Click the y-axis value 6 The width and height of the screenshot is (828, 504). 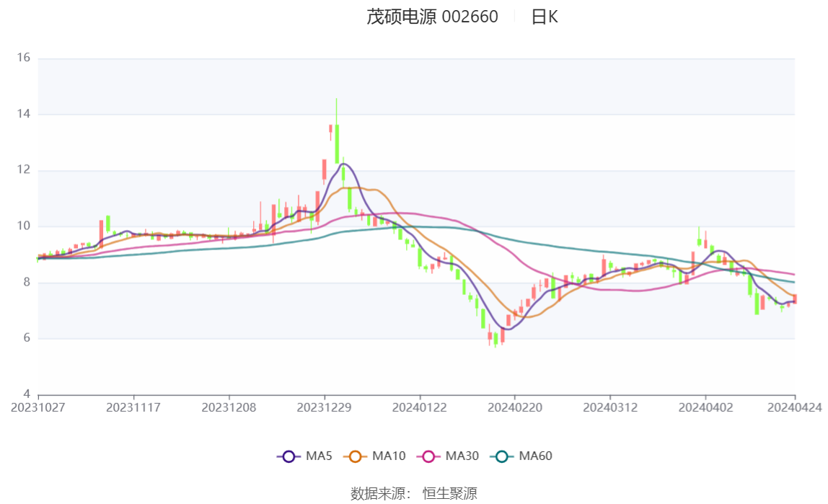click(x=27, y=338)
